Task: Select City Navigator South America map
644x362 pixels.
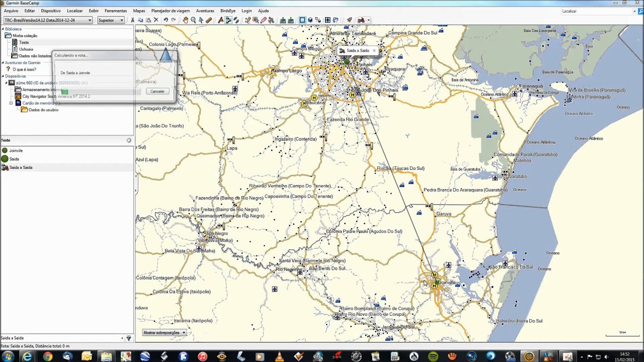Action: (56, 96)
